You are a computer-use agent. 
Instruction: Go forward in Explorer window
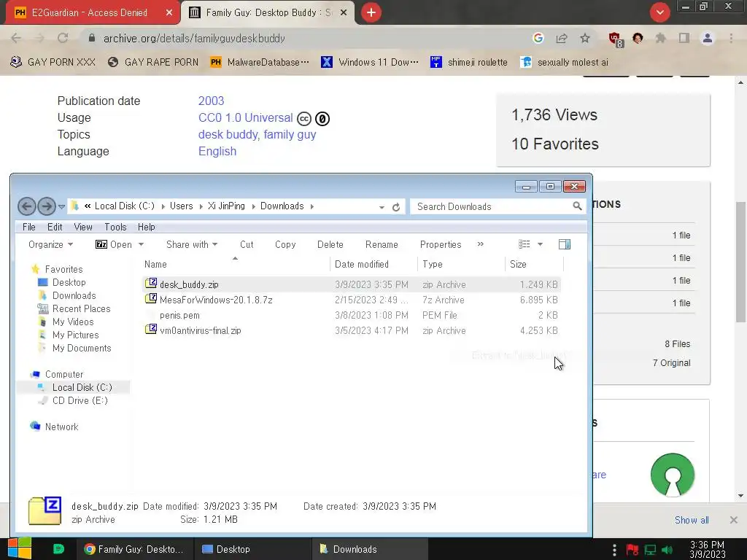(46, 206)
